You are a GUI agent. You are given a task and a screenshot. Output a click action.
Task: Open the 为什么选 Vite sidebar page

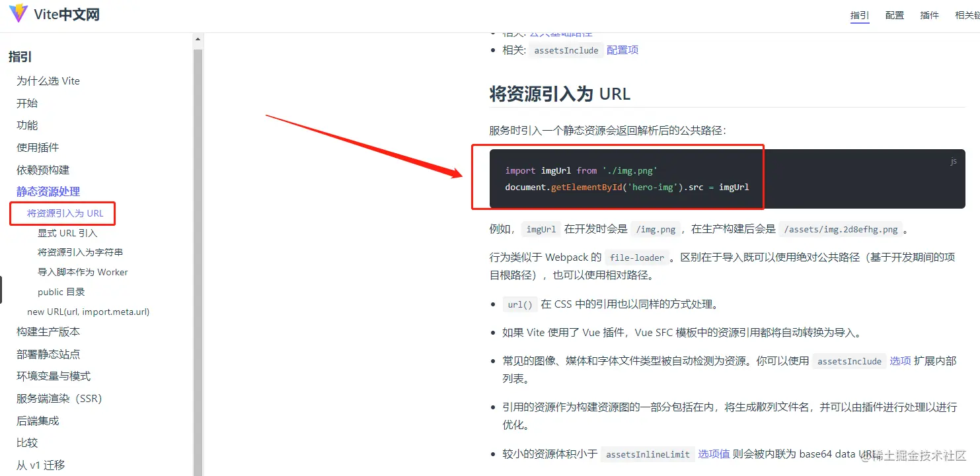pos(48,81)
